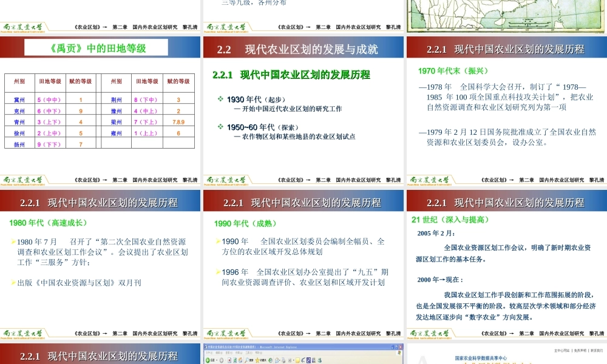The width and height of the screenshot is (607, 364).
Task: Click the Back navigation icon in Internet Explorer
Action: (x=207, y=360)
